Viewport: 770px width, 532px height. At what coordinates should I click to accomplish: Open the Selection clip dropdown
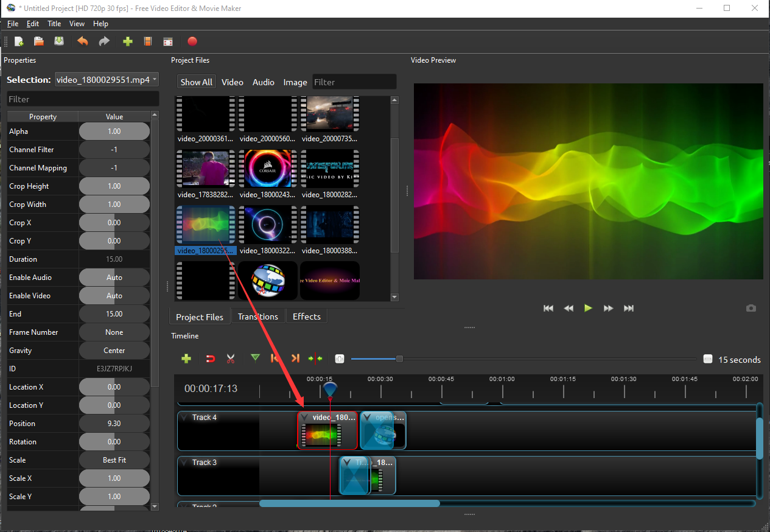click(x=107, y=80)
